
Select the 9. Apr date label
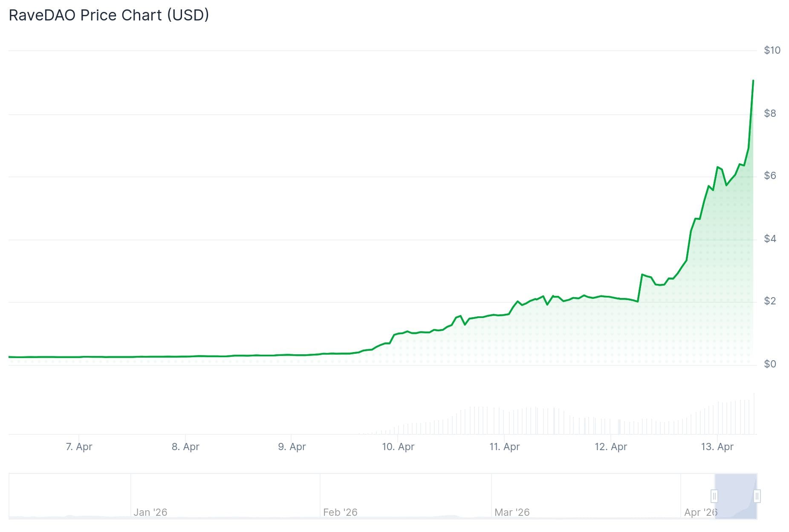292,447
